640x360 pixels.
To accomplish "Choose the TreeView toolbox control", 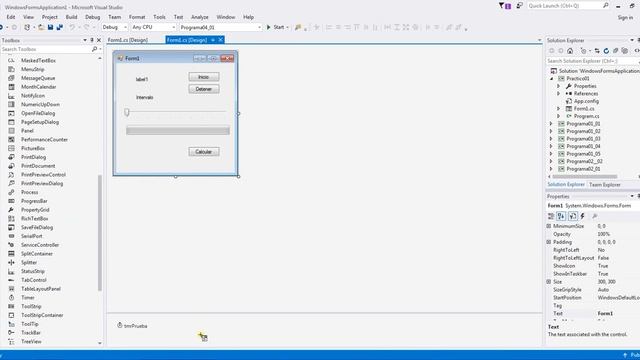I will coord(31,342).
